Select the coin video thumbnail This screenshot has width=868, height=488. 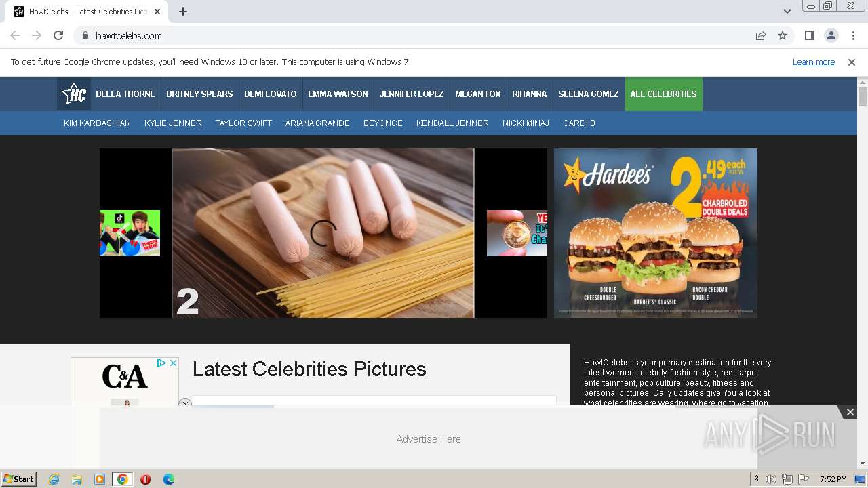[517, 233]
